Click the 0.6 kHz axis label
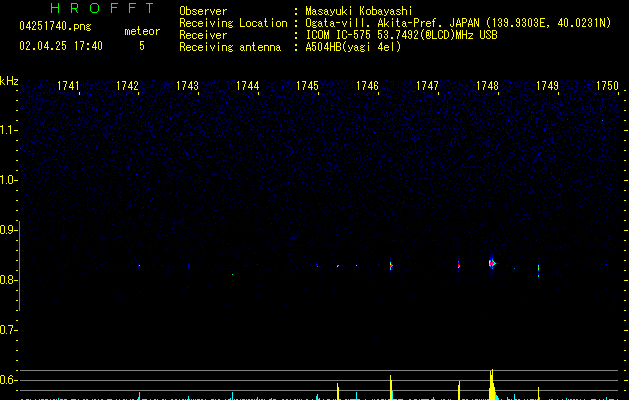This screenshot has height=400, width=629. tap(8, 380)
